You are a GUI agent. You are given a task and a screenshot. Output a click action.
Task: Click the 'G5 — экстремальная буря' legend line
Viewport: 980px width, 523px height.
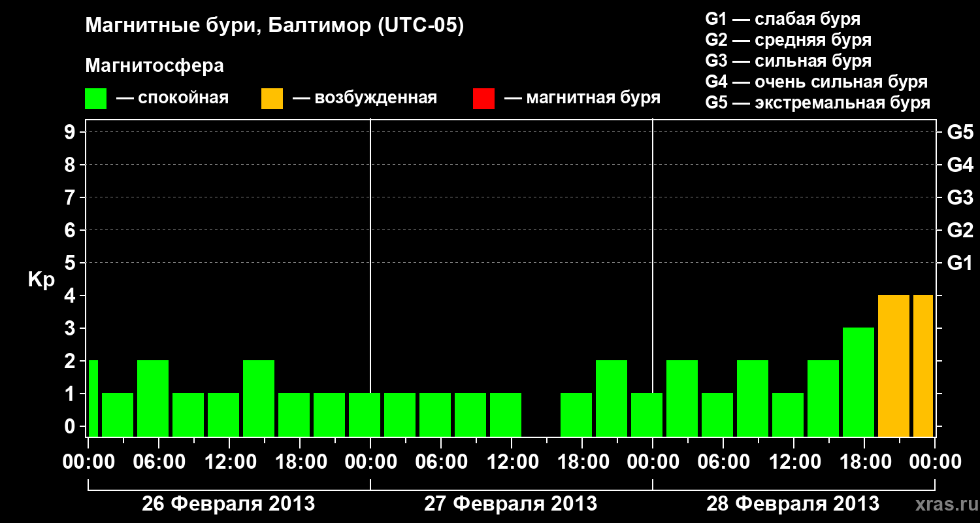(818, 103)
